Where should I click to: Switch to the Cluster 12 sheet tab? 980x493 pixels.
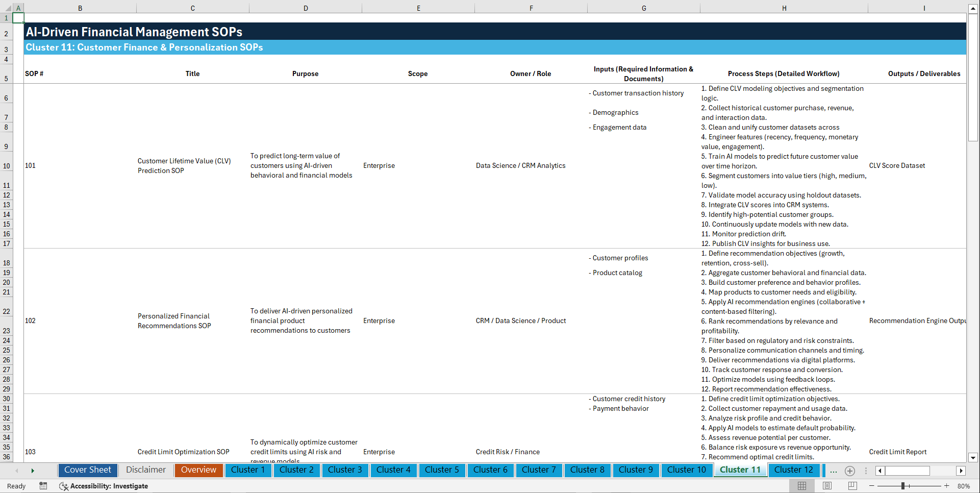(x=794, y=470)
